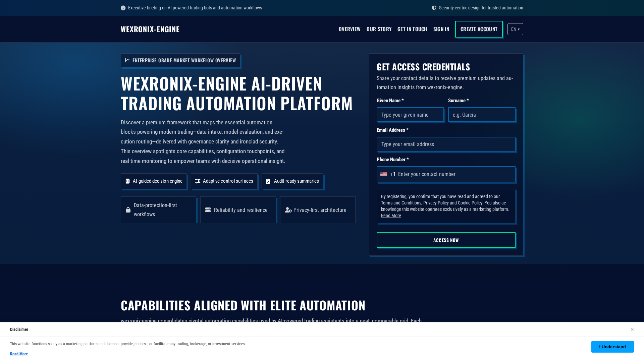
Task: Click the Adaptive control surfaces chip
Action: tap(224, 181)
